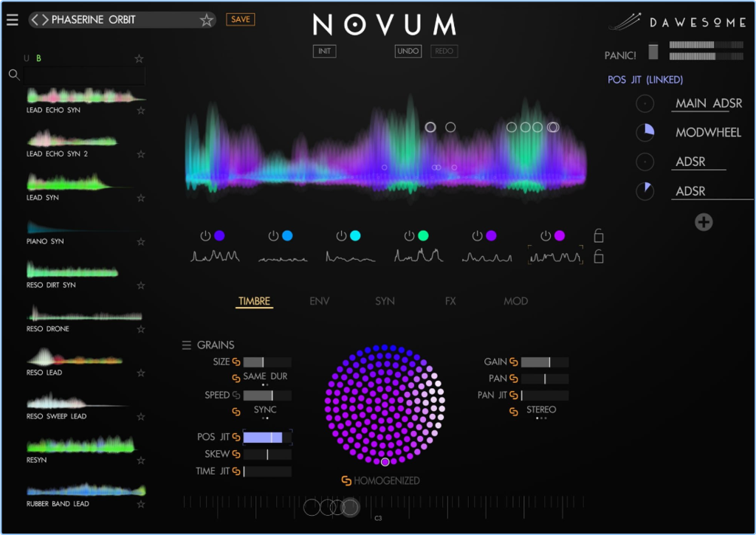Toggle power for sixth layer
756x535 pixels.
pyautogui.click(x=546, y=235)
